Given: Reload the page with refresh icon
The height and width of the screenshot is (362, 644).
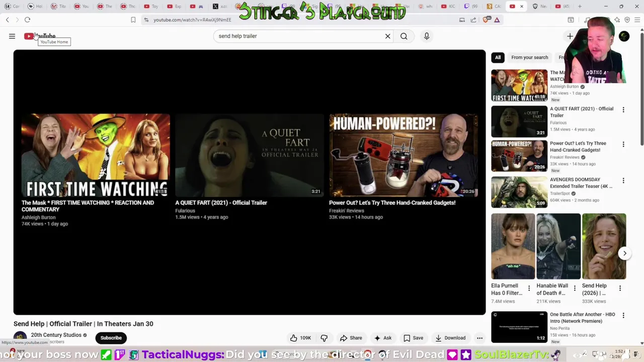Looking at the screenshot, I should click(27, 20).
